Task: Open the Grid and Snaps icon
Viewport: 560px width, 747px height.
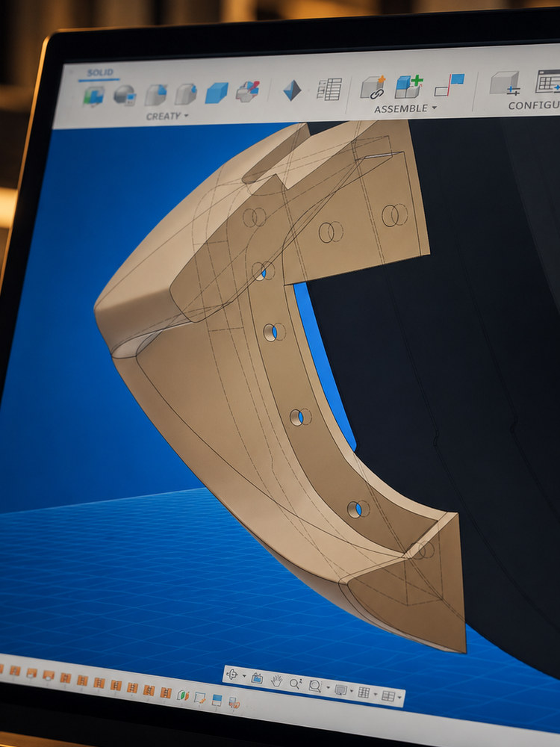Action: pos(364,692)
